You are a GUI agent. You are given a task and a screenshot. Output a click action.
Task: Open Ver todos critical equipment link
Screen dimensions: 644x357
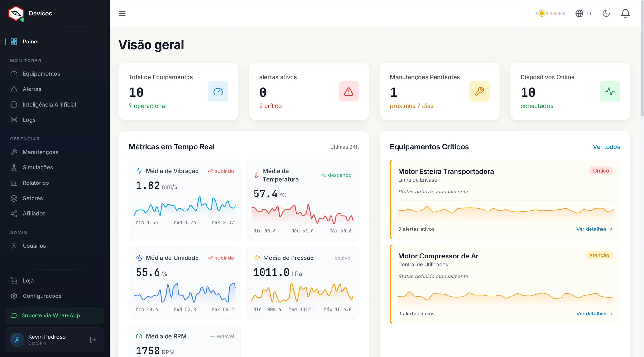tap(606, 147)
